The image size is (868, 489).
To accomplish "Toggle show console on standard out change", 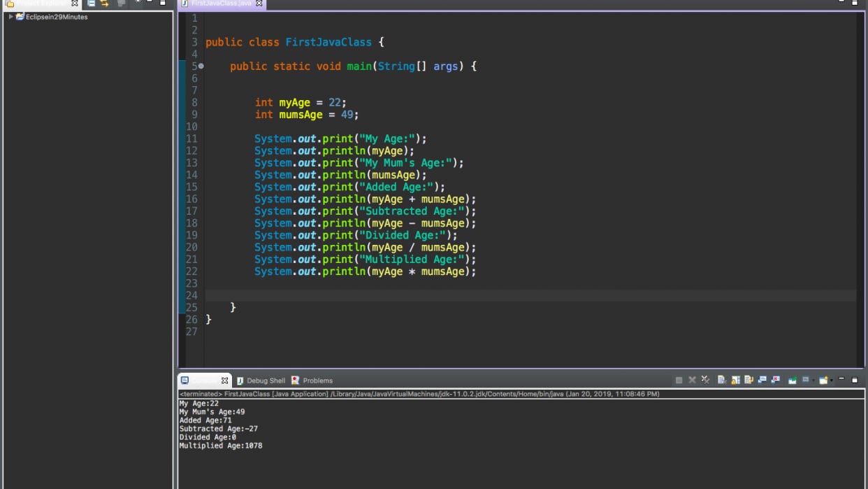I will [x=762, y=380].
